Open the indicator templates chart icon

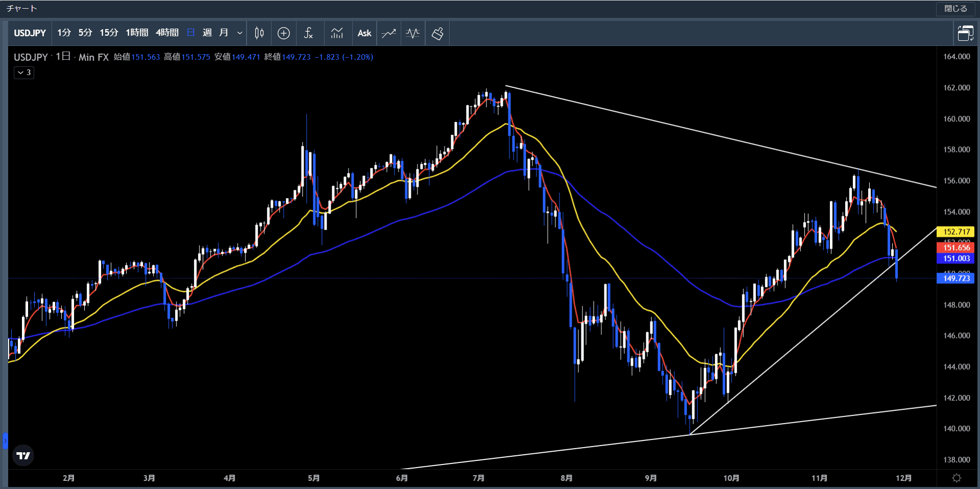337,33
